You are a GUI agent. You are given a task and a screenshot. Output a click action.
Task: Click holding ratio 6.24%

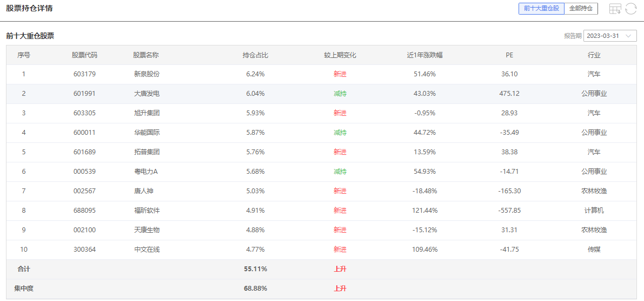(x=255, y=74)
